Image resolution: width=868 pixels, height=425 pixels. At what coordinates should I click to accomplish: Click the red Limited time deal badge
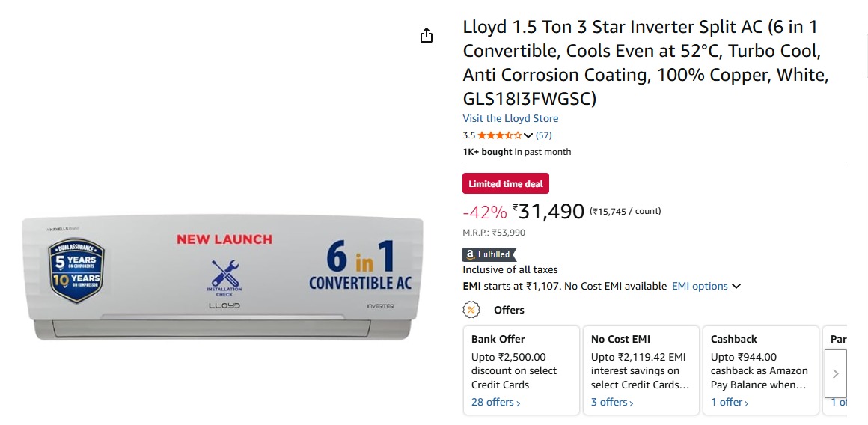[x=506, y=184]
